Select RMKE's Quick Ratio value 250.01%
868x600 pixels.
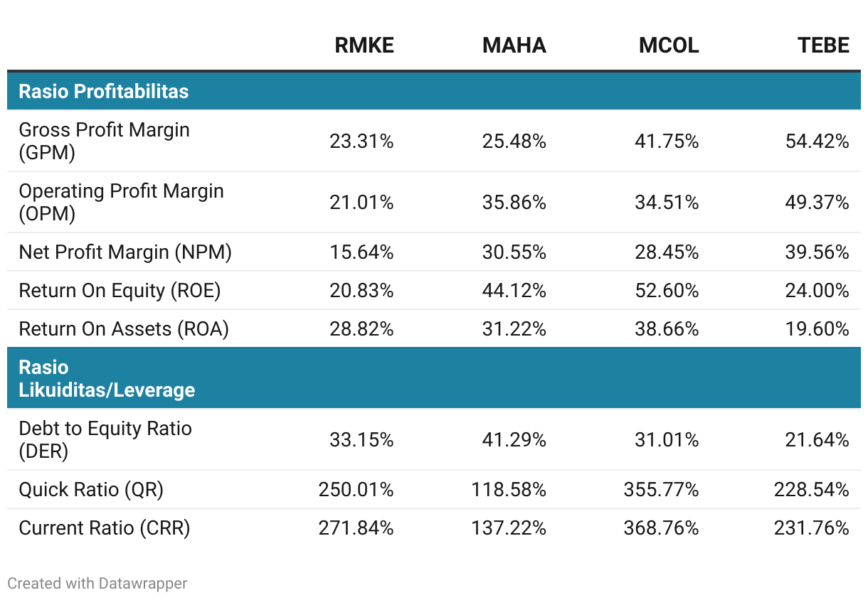pyautogui.click(x=356, y=489)
